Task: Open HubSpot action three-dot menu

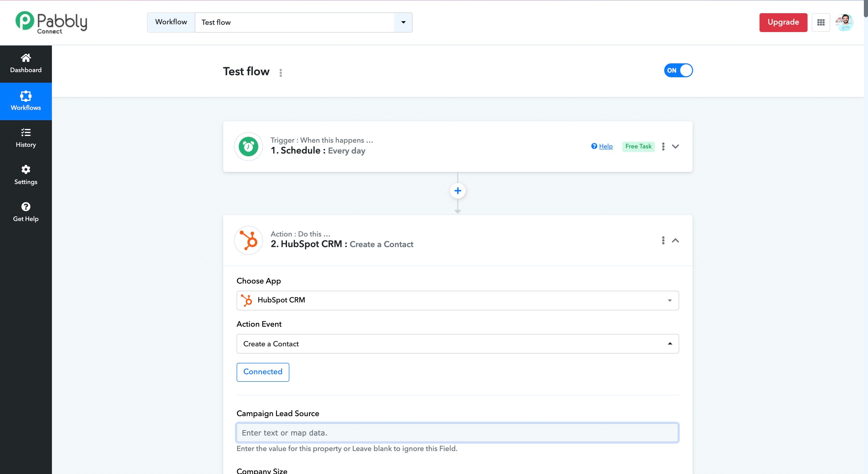Action: (x=663, y=240)
